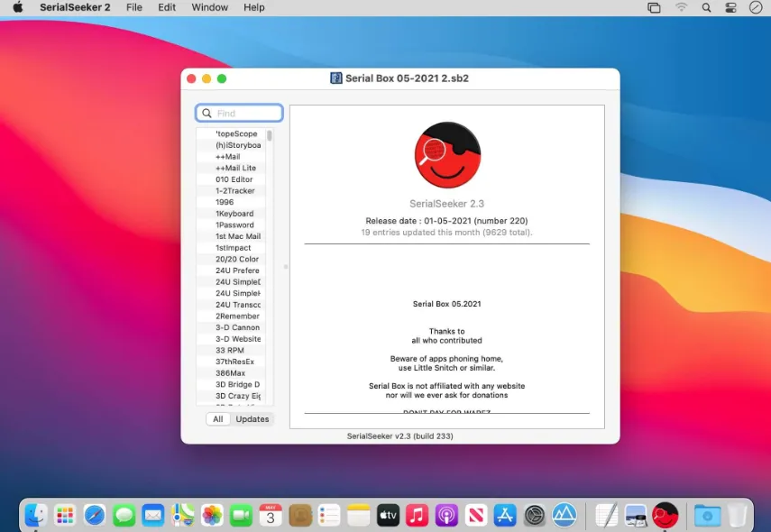Switch the list to the Updates tab
This screenshot has width=771, height=532.
(252, 419)
